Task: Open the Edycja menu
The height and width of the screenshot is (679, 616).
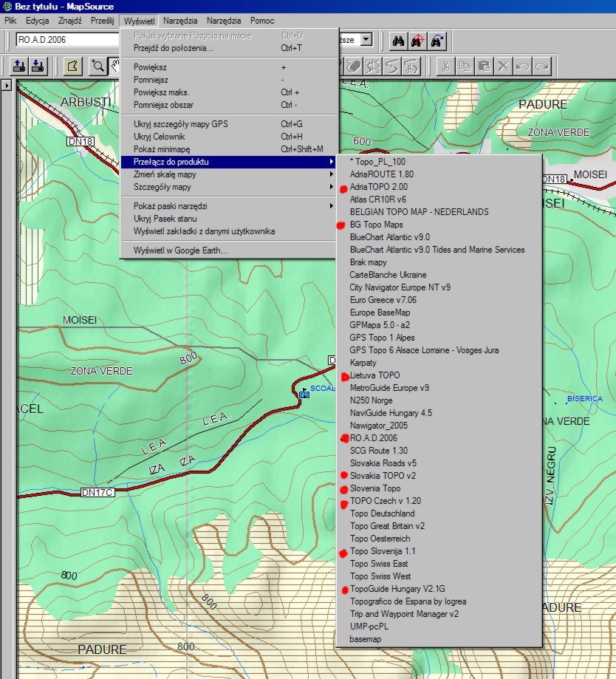Action: coord(37,21)
